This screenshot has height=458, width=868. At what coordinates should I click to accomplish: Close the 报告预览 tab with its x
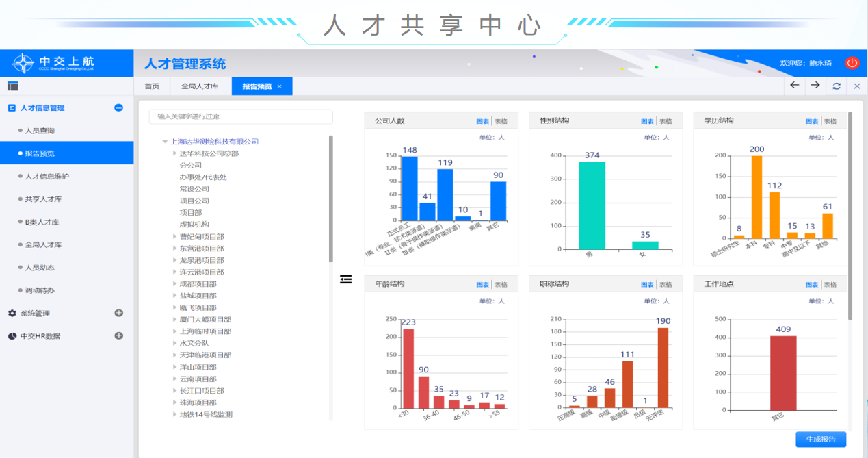pos(280,86)
